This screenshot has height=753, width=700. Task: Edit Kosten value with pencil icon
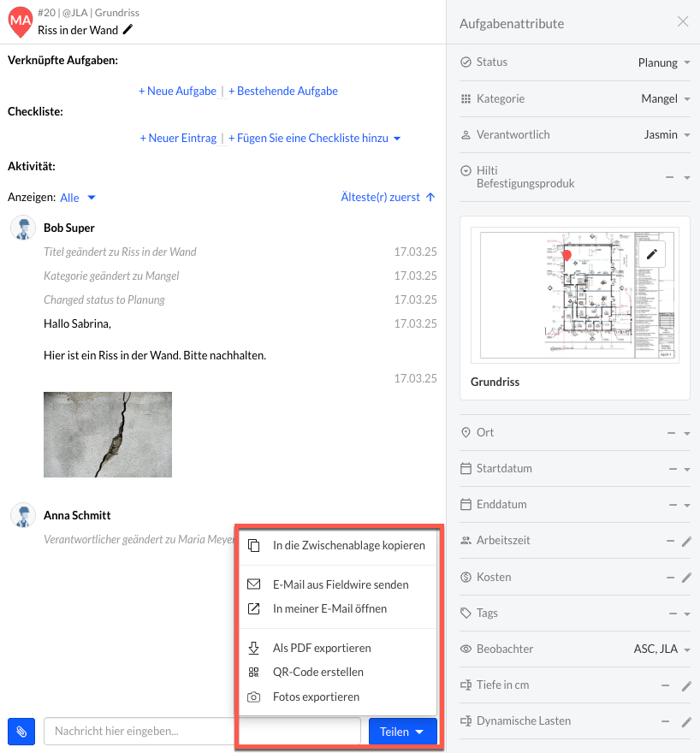(x=686, y=578)
